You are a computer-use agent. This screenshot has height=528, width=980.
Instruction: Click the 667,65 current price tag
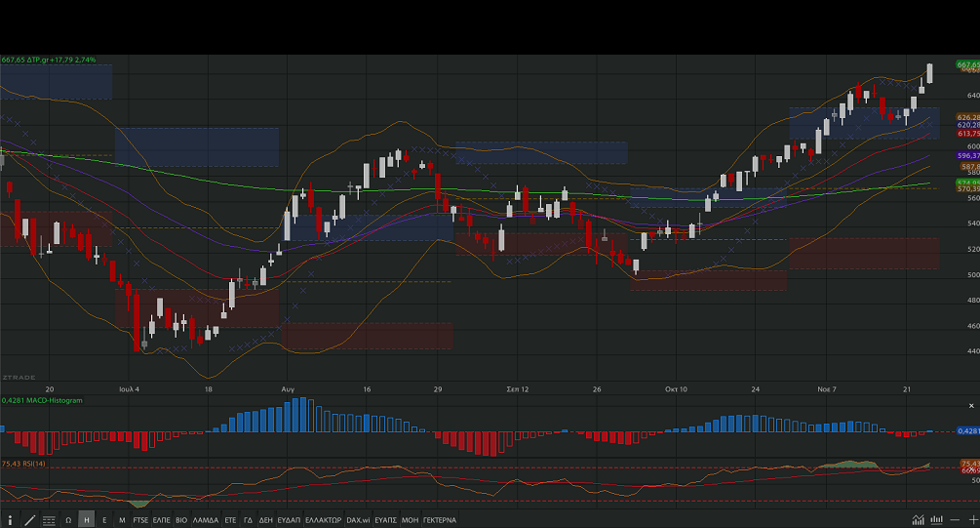pyautogui.click(x=968, y=64)
